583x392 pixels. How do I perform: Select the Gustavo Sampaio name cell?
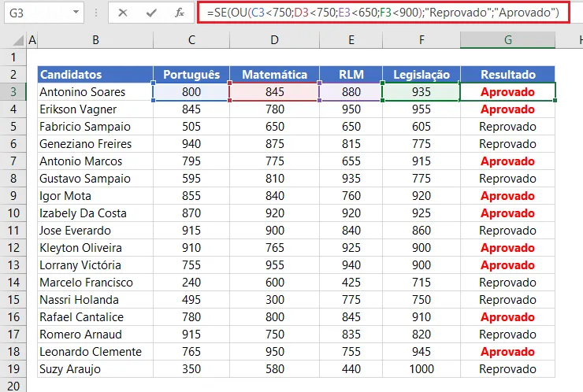pyautogui.click(x=95, y=179)
